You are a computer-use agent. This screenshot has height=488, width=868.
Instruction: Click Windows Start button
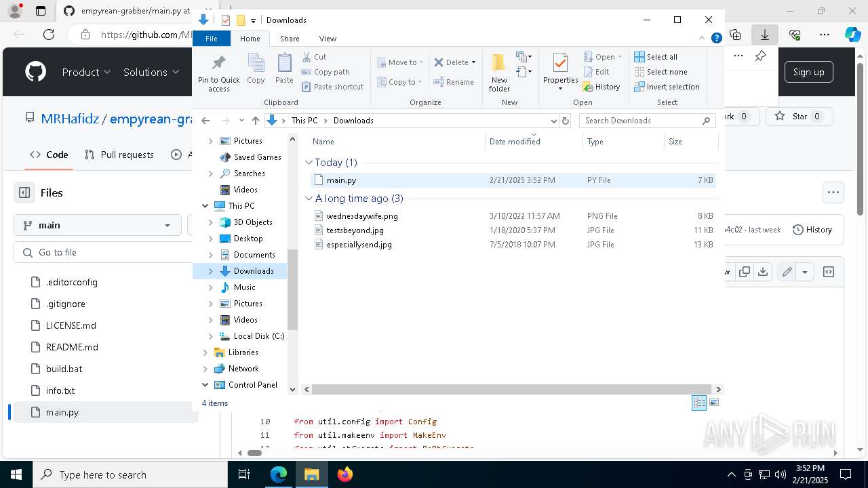16,474
